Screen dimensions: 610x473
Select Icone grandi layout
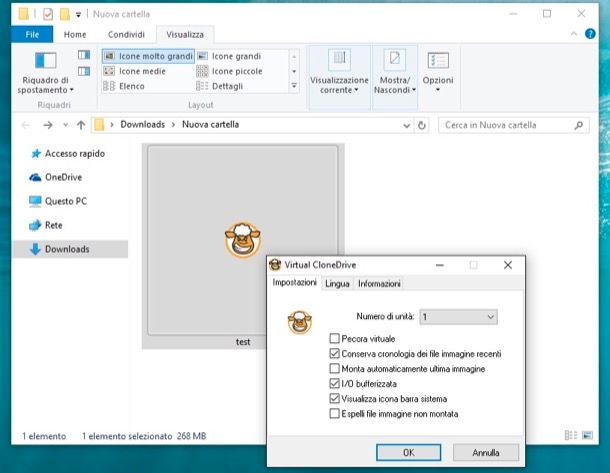pos(229,56)
